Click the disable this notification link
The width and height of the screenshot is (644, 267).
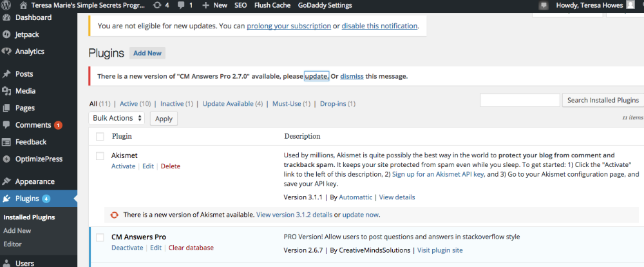(x=379, y=26)
